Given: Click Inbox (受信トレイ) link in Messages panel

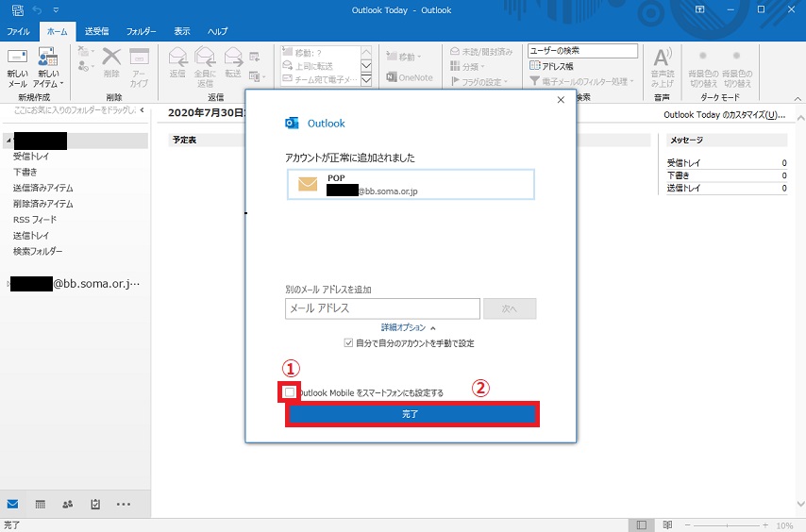Looking at the screenshot, I should tap(683, 163).
